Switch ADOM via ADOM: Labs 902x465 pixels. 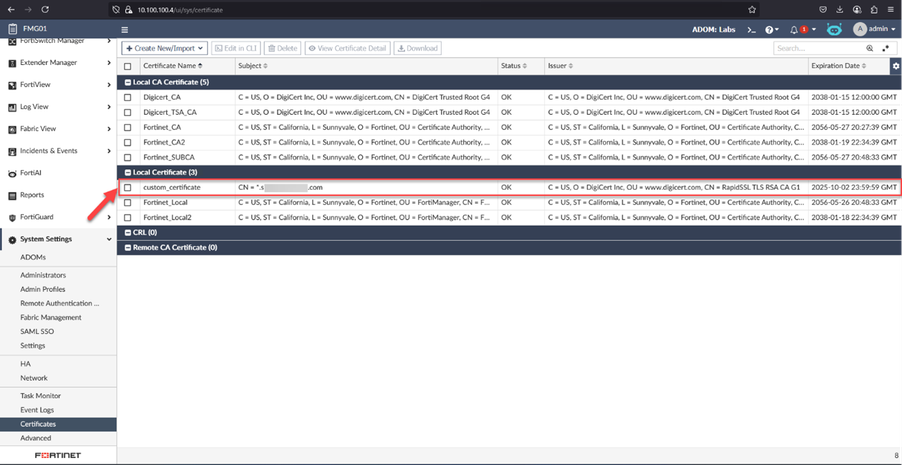714,29
